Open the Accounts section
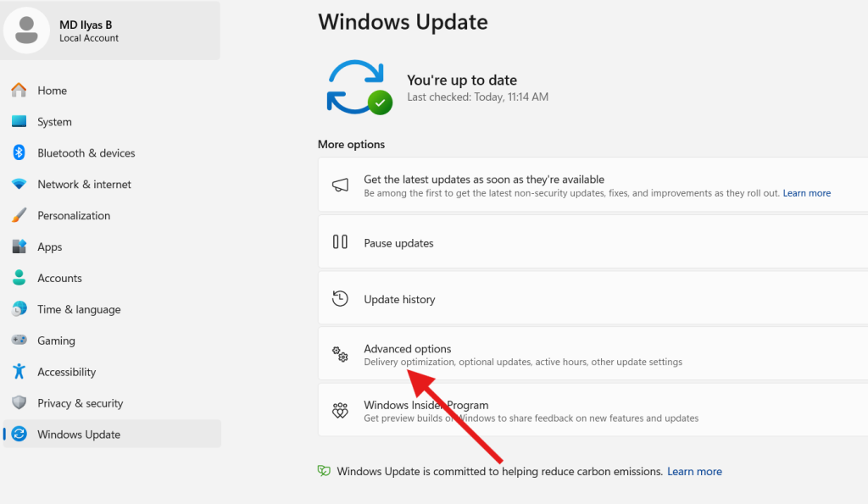 point(59,277)
